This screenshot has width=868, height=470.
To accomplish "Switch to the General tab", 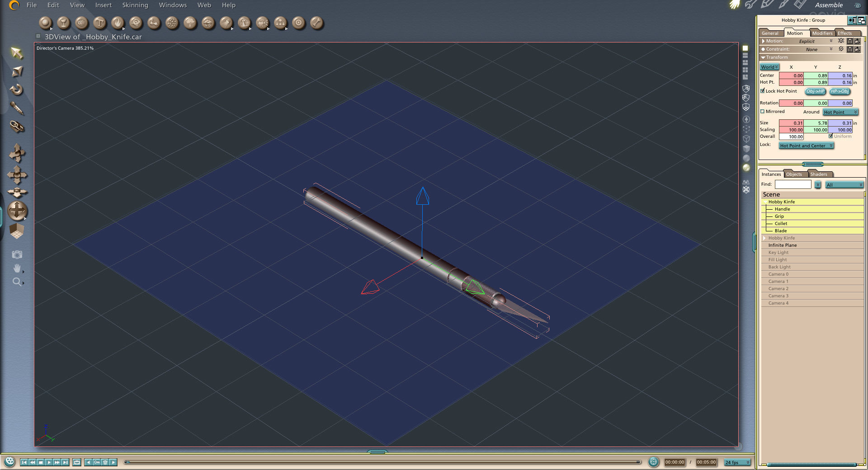I will pyautogui.click(x=770, y=33).
